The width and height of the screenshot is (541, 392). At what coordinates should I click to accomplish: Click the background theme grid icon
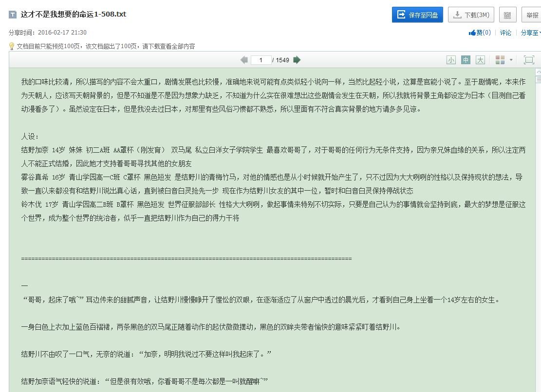(x=501, y=60)
